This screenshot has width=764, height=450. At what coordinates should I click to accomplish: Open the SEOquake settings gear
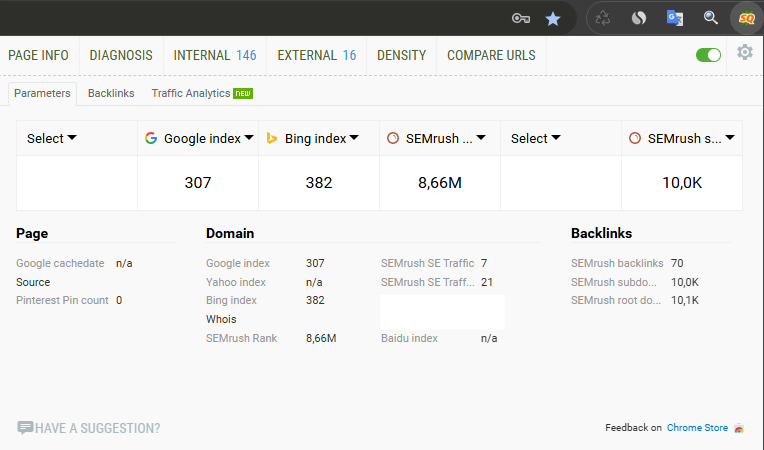745,53
